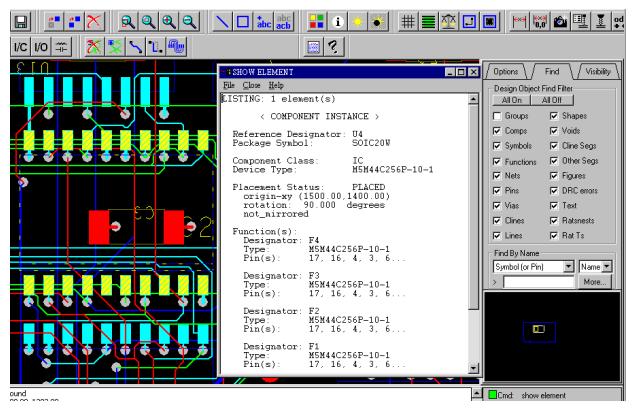Switch to the Options tab
Image resolution: width=638 pixels, height=412 pixels.
coord(506,72)
